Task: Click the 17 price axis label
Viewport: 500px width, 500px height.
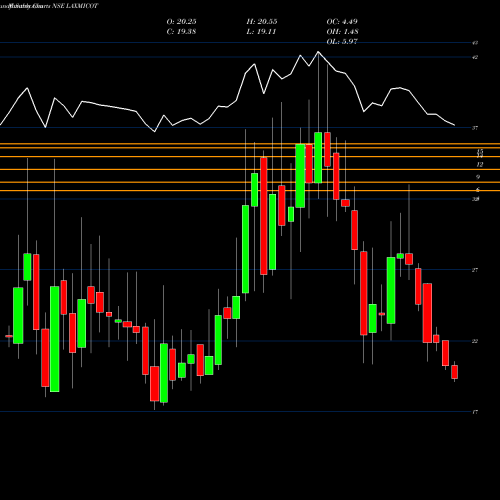Action: 475,412
